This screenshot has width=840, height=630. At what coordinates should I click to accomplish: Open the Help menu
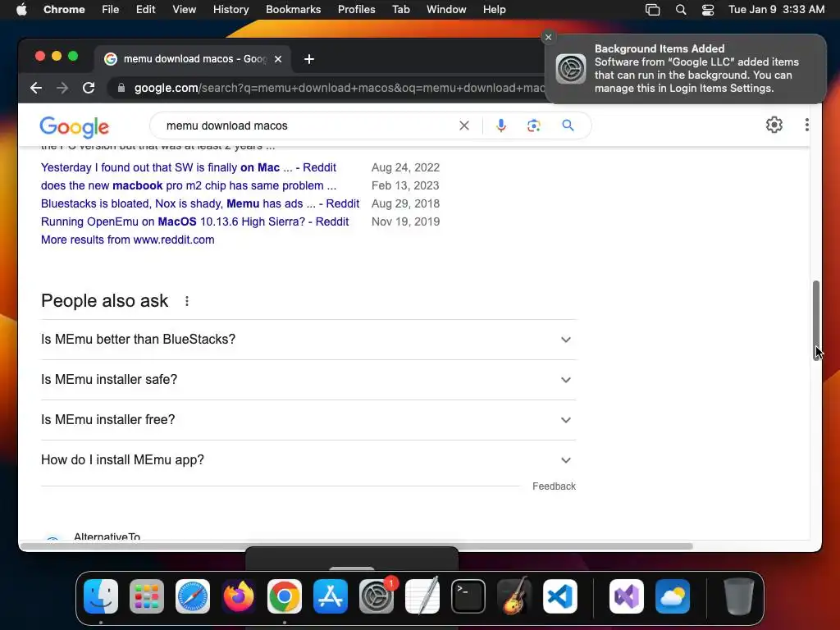pos(494,10)
